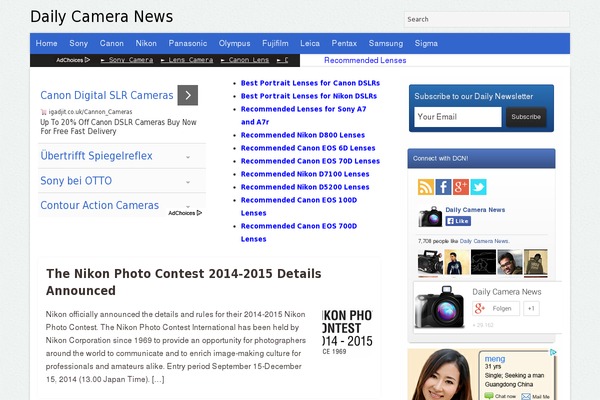Click the arrow button beside Canon Digital SLR Cameras

(188, 95)
